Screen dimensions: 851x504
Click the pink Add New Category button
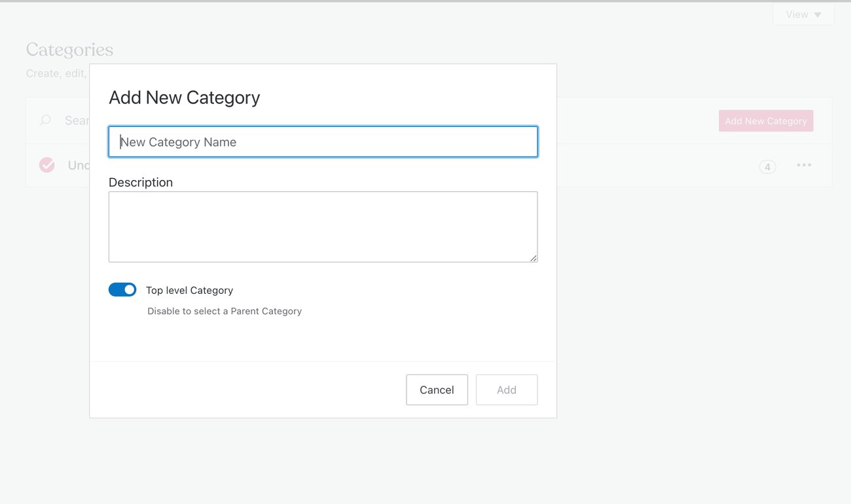(766, 120)
